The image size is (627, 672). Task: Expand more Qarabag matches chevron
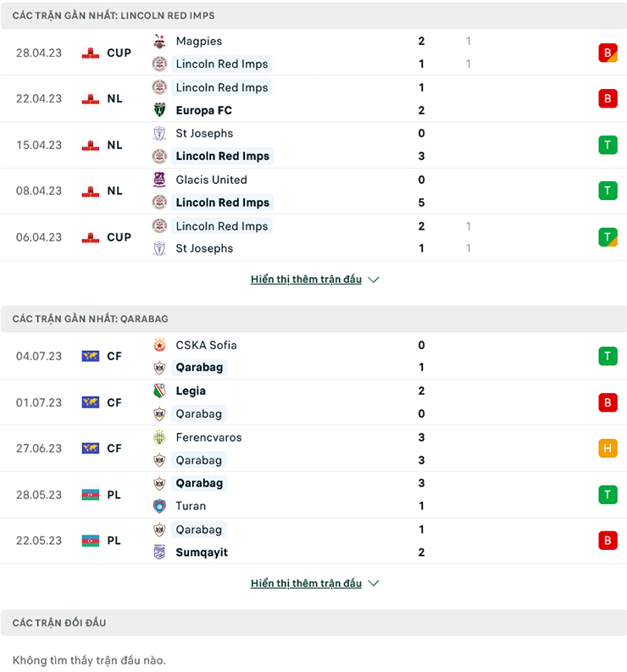click(374, 584)
